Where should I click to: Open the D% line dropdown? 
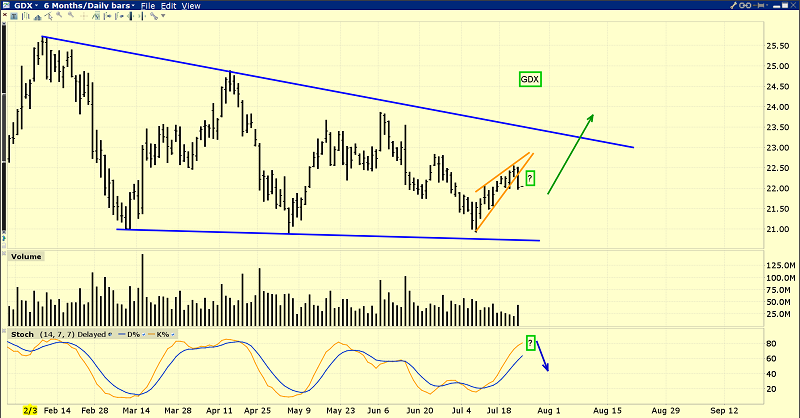coord(144,335)
